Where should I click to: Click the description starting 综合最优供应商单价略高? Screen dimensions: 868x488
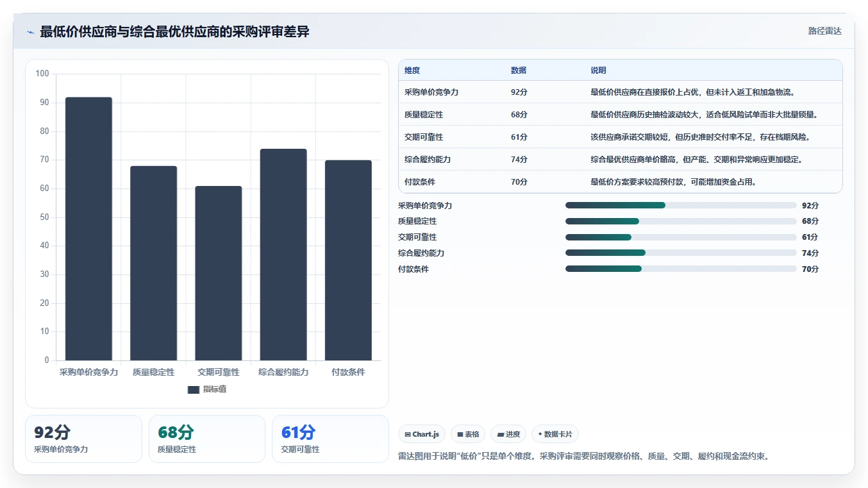696,160
